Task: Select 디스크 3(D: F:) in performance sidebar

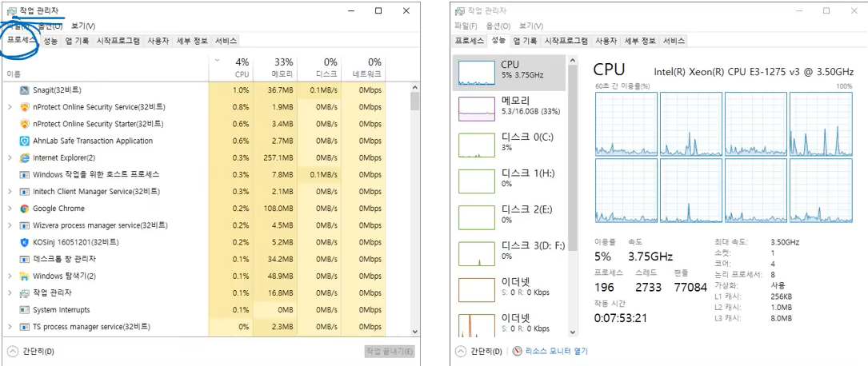Action: [x=510, y=254]
